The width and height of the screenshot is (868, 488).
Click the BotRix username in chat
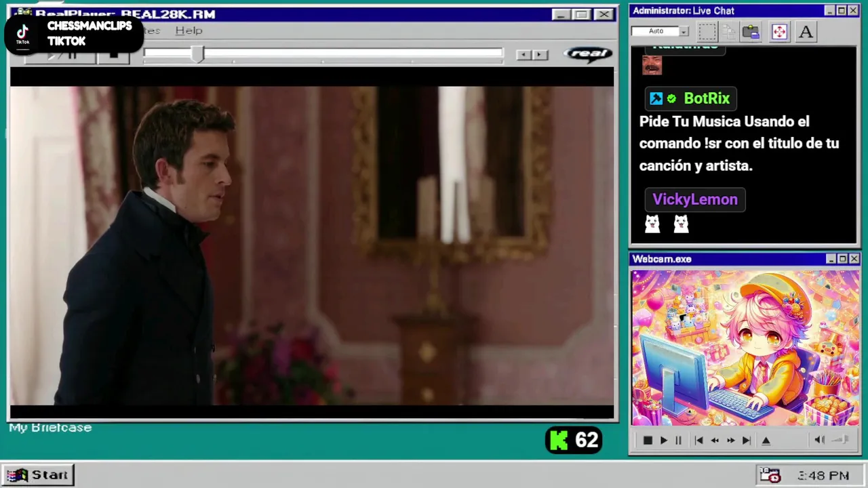point(707,98)
